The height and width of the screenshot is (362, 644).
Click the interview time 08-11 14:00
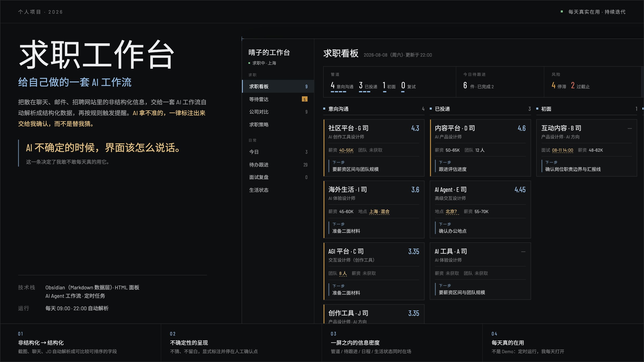pos(562,150)
